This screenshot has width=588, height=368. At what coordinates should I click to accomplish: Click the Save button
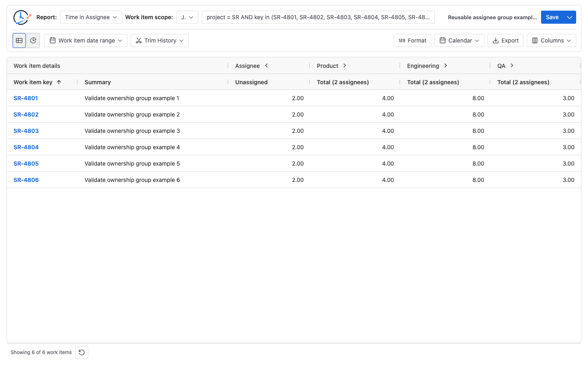[552, 17]
